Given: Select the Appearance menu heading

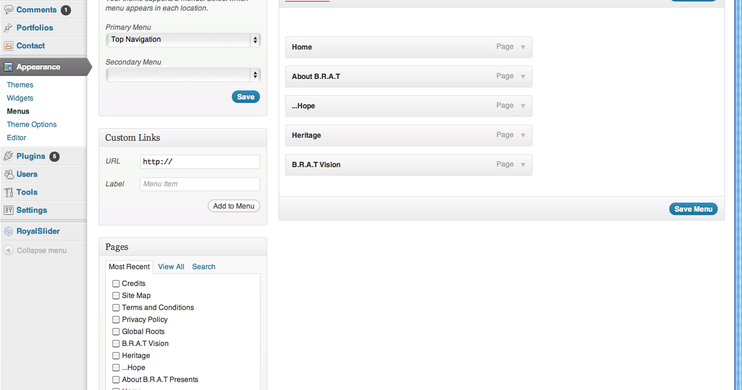Looking at the screenshot, I should 38,67.
